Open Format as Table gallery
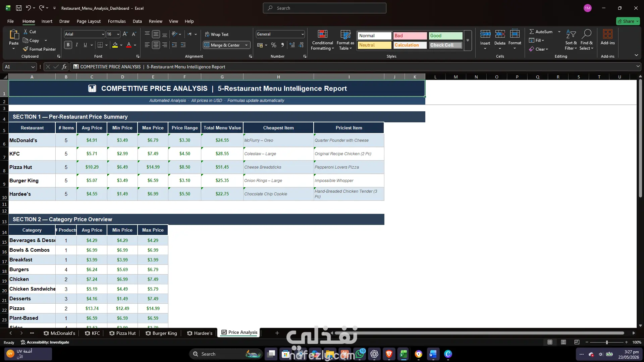The image size is (644, 362). [345, 40]
